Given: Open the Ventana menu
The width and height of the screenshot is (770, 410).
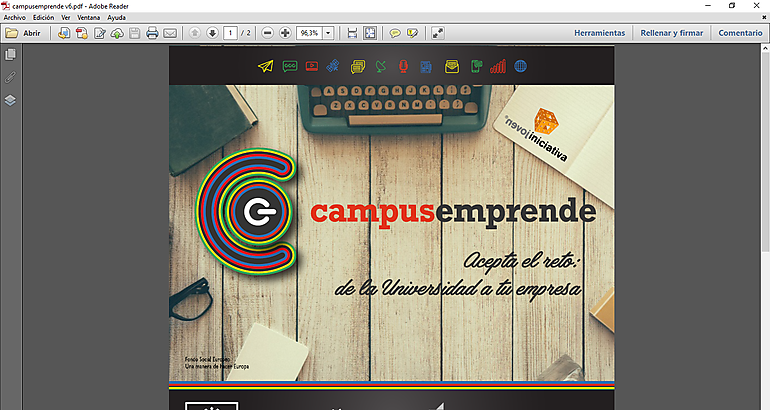Looking at the screenshot, I should coord(88,18).
